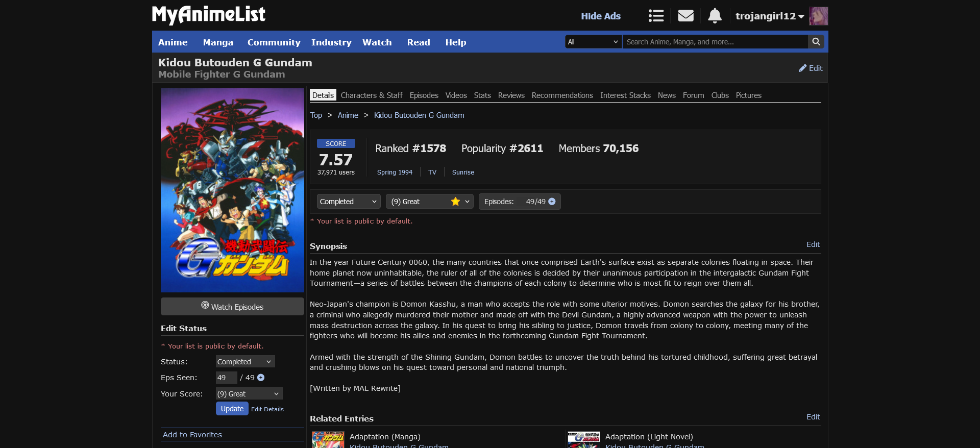Open the Industry main menu
This screenshot has width=980, height=448.
pos(331,42)
